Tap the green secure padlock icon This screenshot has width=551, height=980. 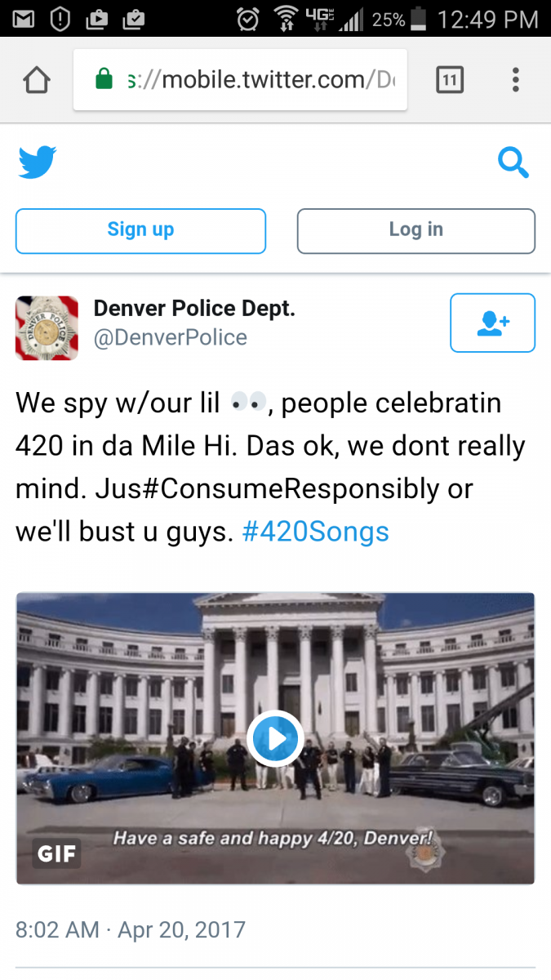(x=104, y=79)
